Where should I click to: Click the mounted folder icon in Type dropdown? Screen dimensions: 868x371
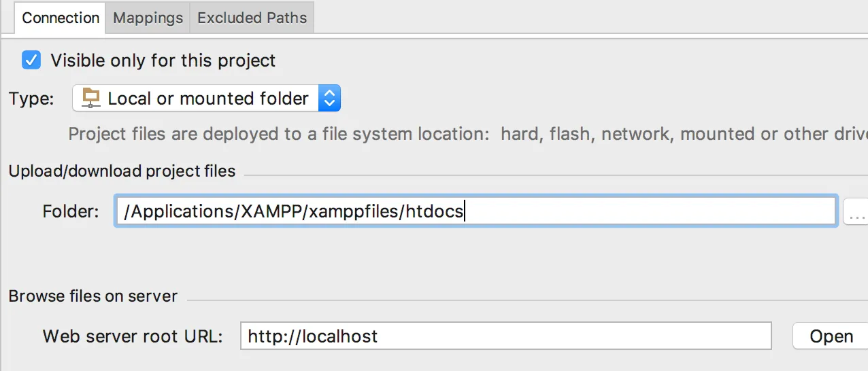pos(90,99)
